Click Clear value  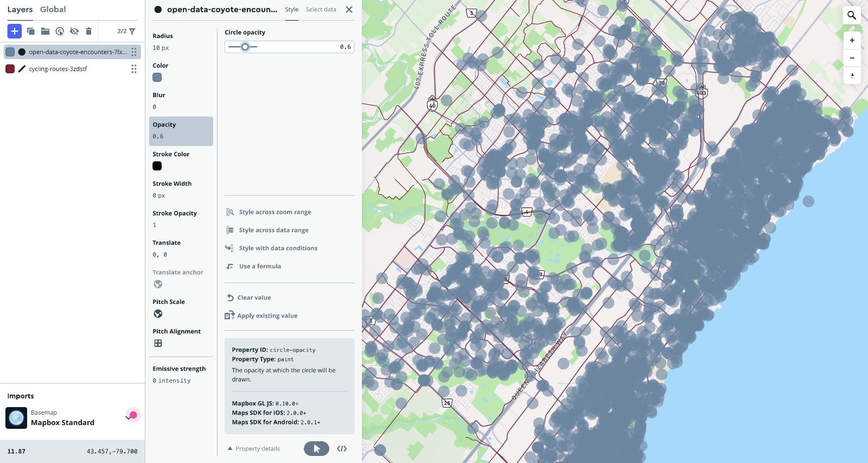(253, 297)
